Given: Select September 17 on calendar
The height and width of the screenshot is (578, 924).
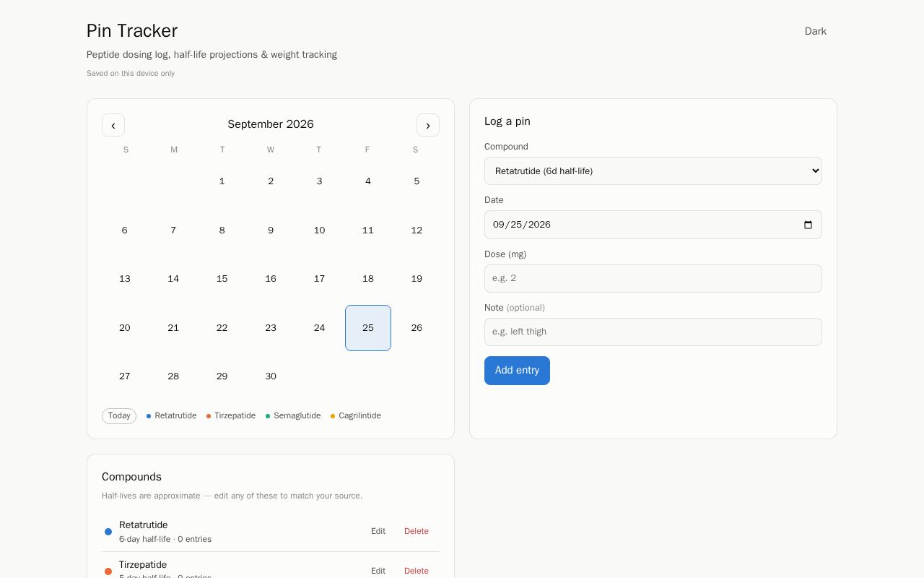Looking at the screenshot, I should click(x=319, y=279).
